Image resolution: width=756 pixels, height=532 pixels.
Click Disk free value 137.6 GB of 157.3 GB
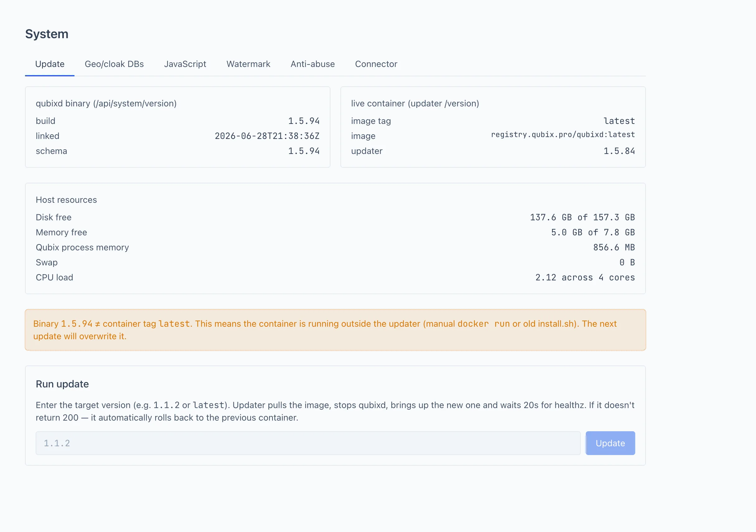[x=582, y=217]
